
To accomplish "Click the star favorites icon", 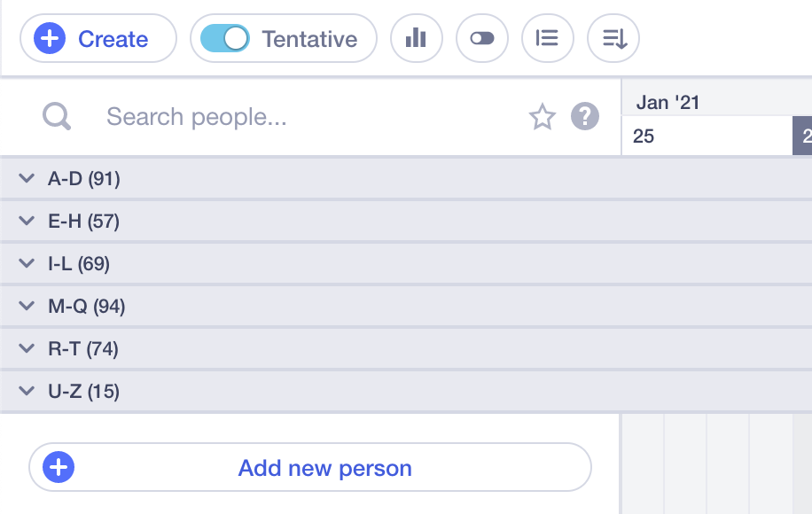I will pyautogui.click(x=542, y=117).
